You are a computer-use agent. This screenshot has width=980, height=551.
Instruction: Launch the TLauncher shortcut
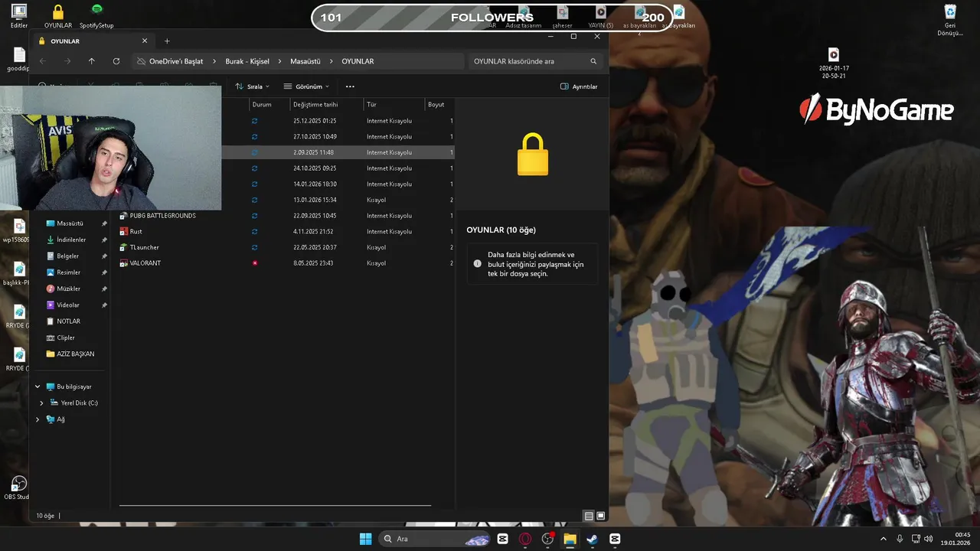139,247
